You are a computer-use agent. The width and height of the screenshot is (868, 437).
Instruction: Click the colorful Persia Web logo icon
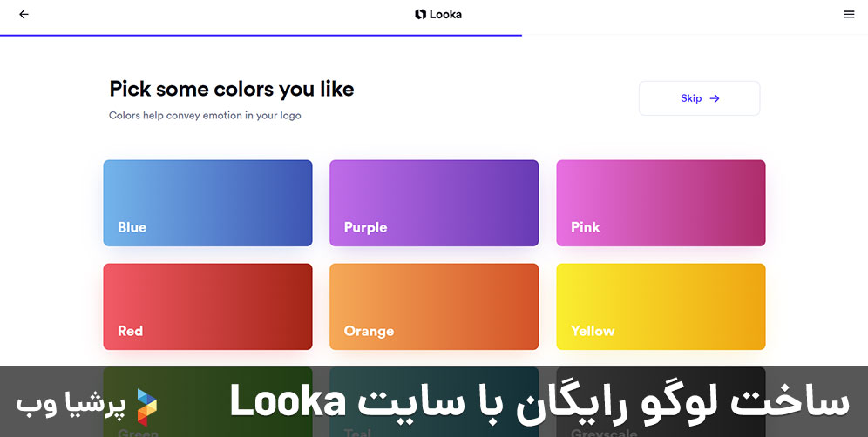[x=147, y=405]
